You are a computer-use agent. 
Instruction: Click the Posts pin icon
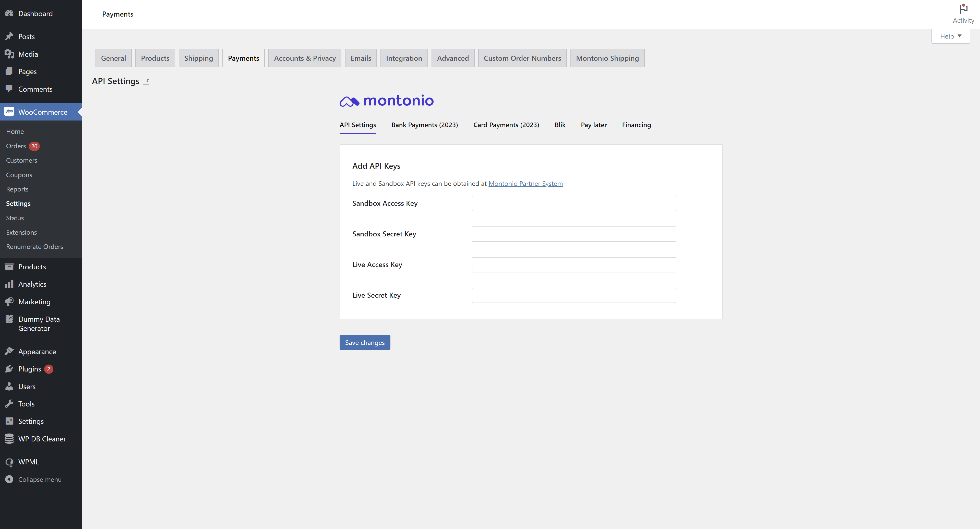[9, 37]
